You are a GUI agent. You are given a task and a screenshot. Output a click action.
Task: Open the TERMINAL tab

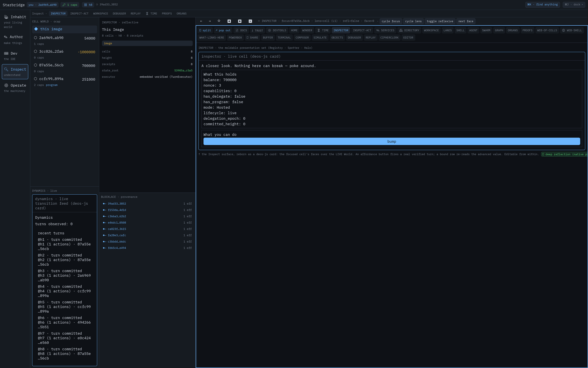point(284,38)
